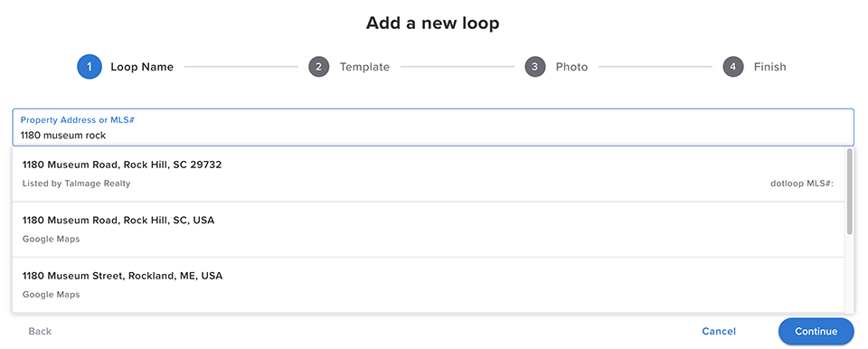Choose 1180 Museum Road, Rock Hill, SC, USA
The width and height of the screenshot is (868, 349).
(x=429, y=230)
